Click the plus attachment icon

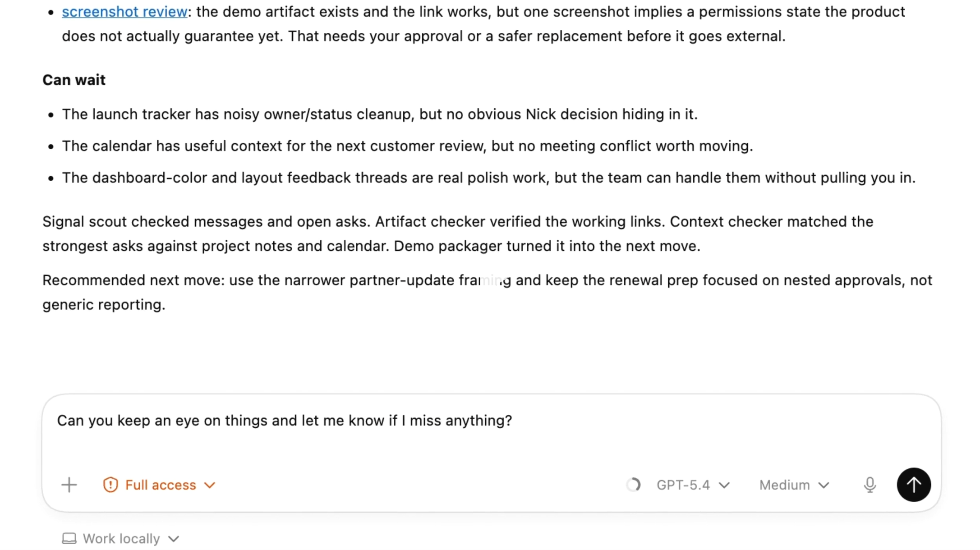(69, 485)
